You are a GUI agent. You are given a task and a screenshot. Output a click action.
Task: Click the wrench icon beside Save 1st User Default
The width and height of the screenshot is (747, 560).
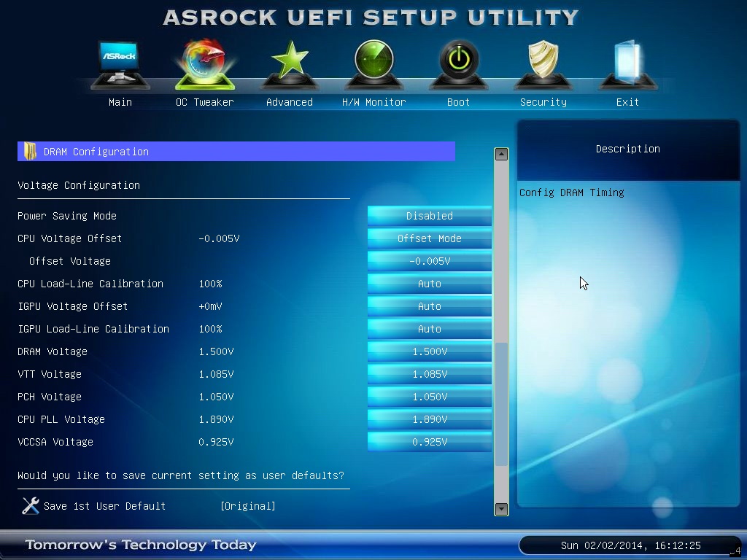[x=31, y=506]
